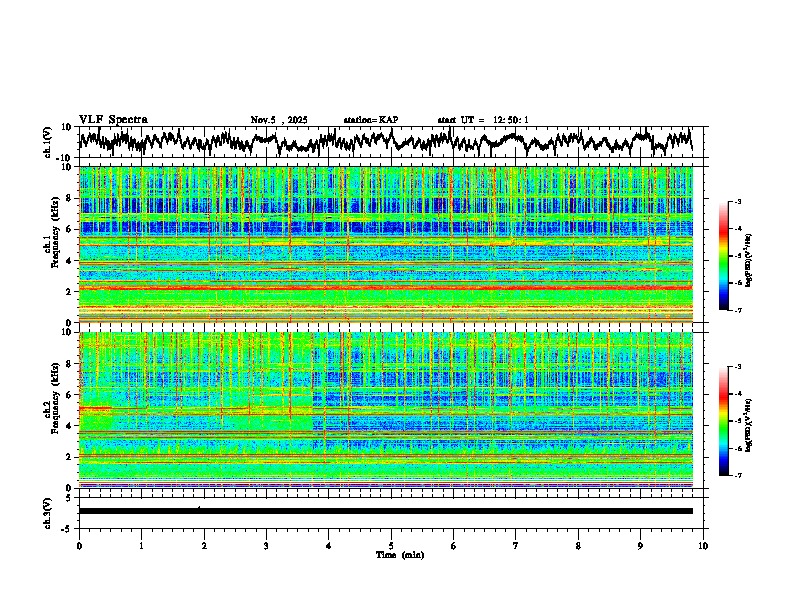Click the ch.1(V) waveform axis label
792x612 pixels.
tap(48, 142)
